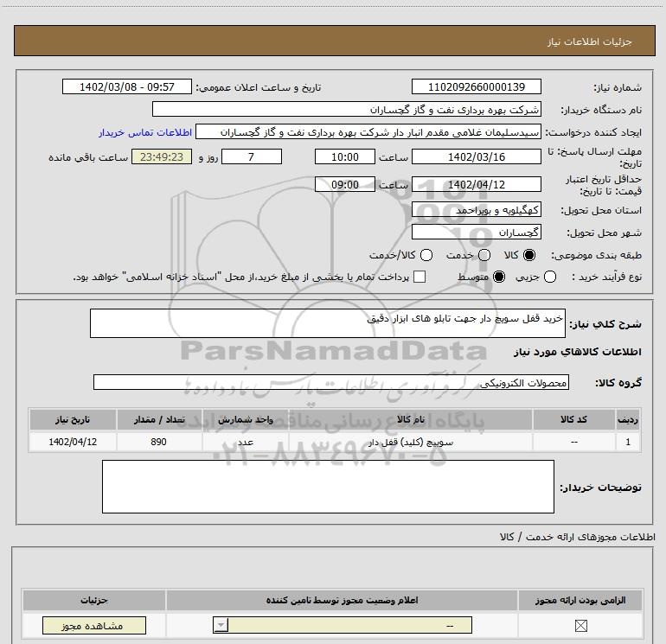Click the quantity cell 890
This screenshot has width=666, height=644.
coord(159,442)
